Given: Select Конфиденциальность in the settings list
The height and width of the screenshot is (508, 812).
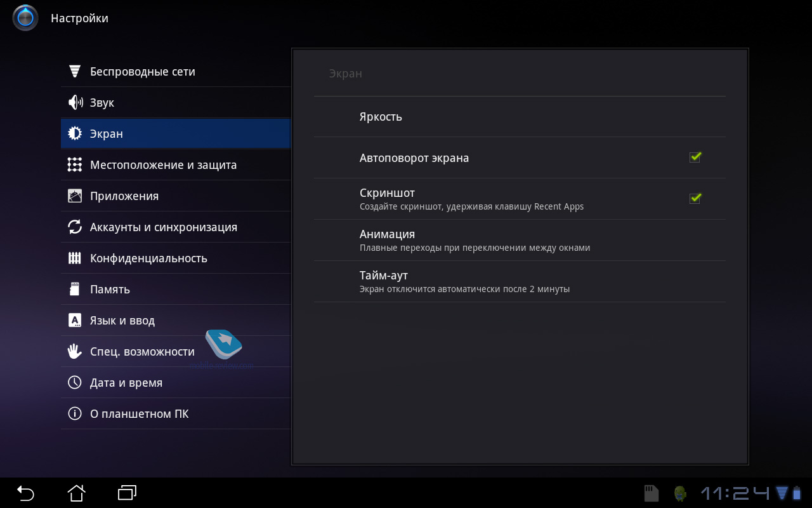Looking at the screenshot, I should [148, 258].
